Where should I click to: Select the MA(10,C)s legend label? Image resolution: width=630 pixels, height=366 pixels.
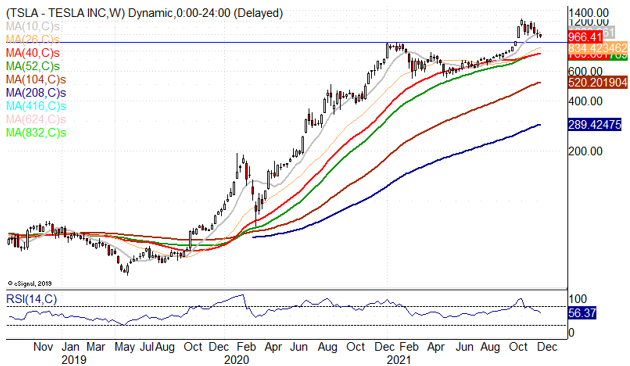coord(33,27)
